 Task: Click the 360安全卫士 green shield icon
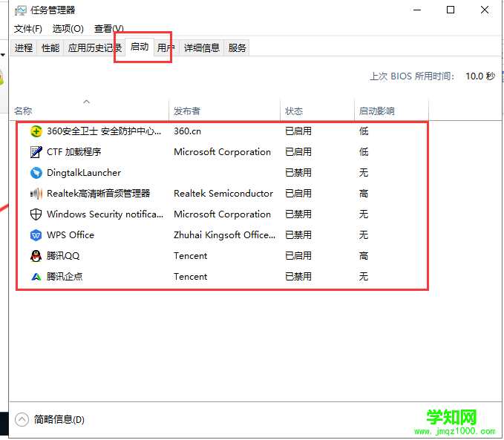point(36,131)
